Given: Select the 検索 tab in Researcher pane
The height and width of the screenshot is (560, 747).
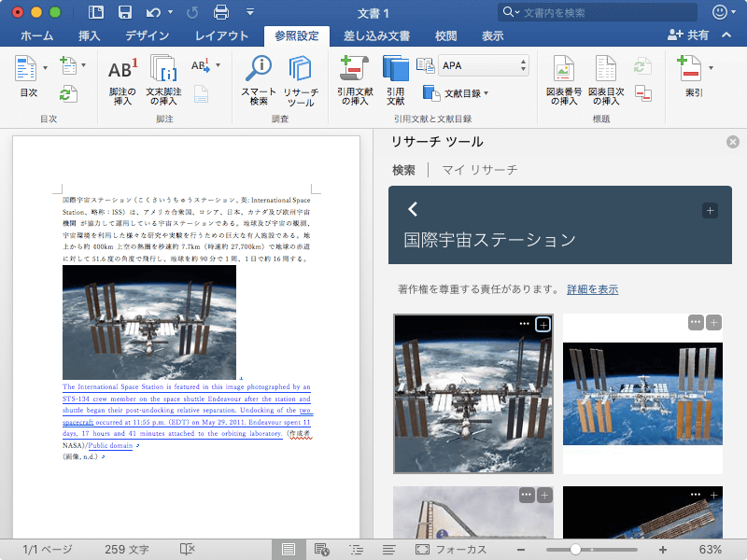Looking at the screenshot, I should (x=403, y=170).
